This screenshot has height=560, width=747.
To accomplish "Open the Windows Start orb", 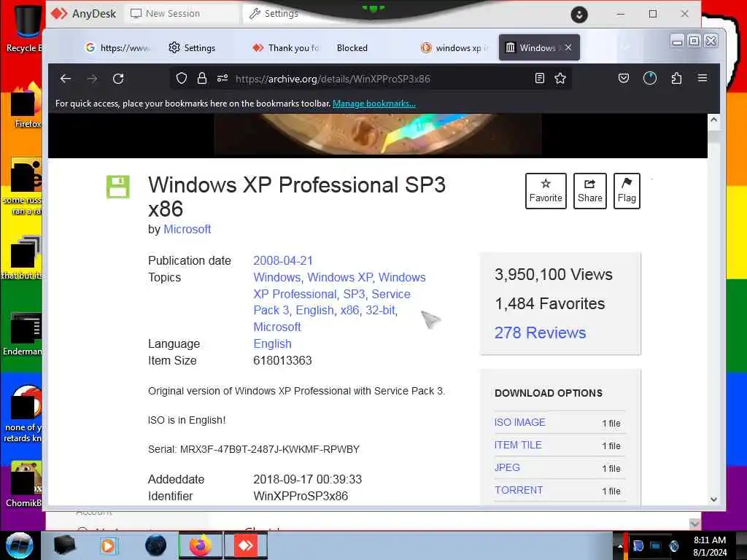I will pyautogui.click(x=20, y=545).
